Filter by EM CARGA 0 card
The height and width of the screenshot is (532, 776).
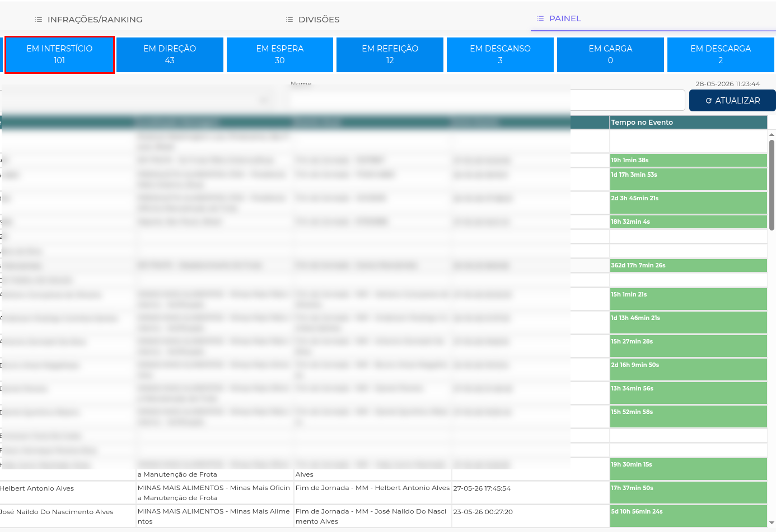(x=610, y=55)
